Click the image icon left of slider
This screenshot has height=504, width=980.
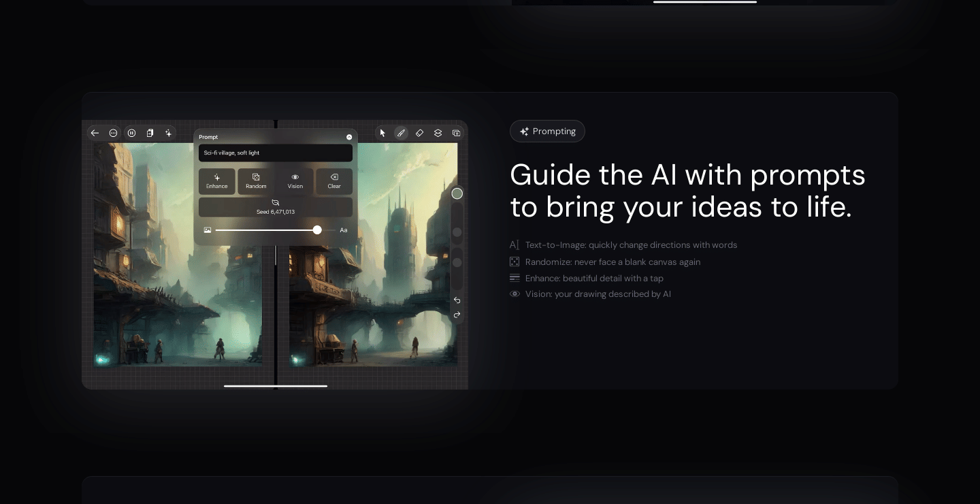pos(208,230)
